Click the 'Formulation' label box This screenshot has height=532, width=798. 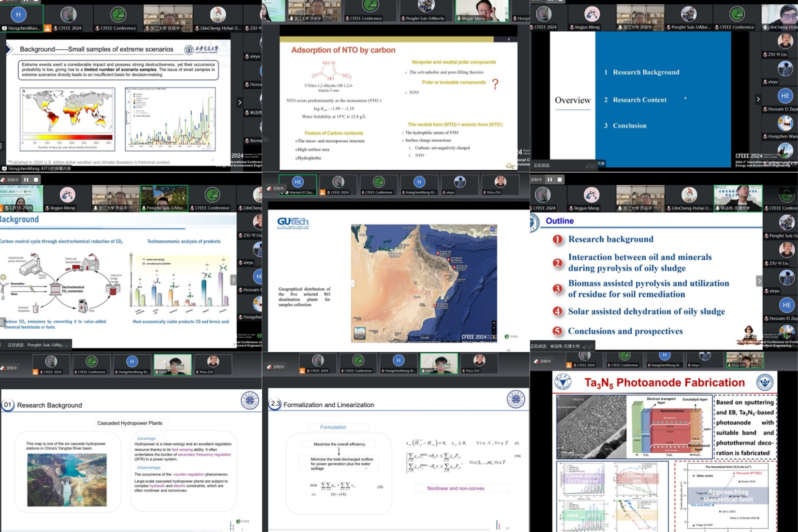333,427
